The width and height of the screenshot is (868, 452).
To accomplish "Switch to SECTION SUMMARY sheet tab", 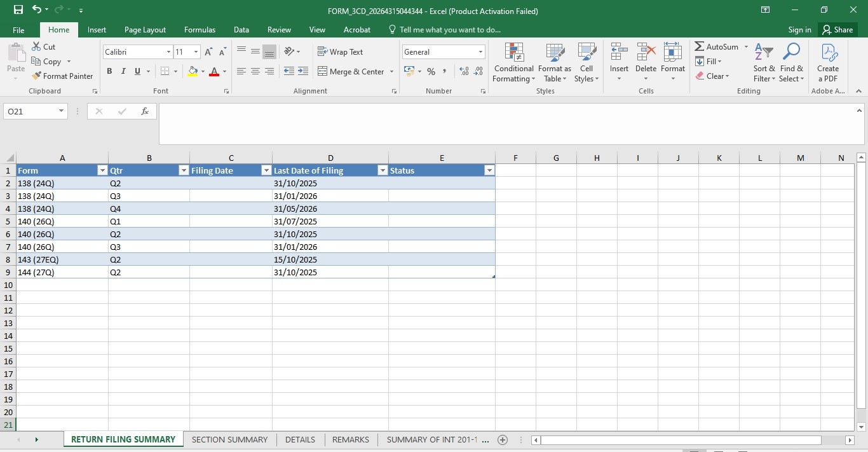I will tap(229, 439).
